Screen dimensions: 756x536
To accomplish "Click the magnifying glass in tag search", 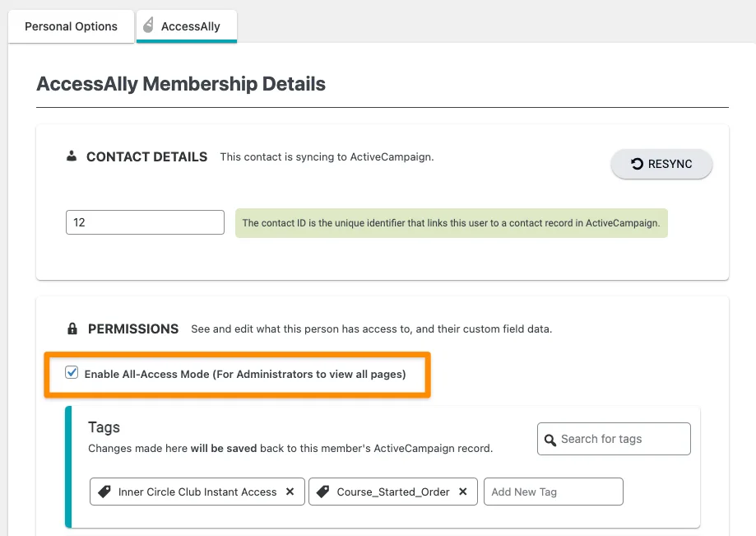I will click(x=550, y=439).
